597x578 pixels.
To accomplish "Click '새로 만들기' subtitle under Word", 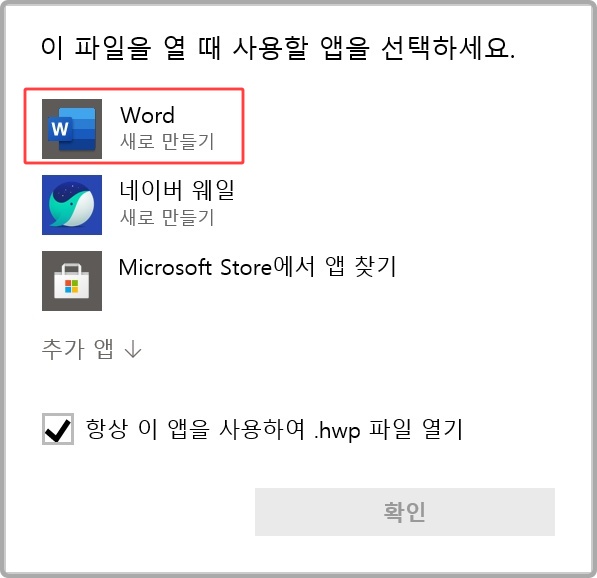I will tap(167, 141).
